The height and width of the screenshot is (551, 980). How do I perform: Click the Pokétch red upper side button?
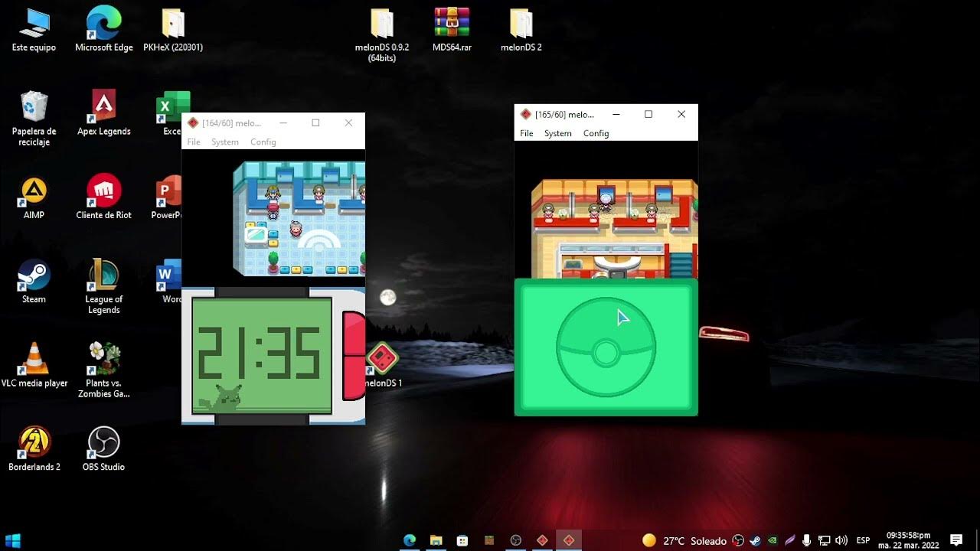[353, 333]
